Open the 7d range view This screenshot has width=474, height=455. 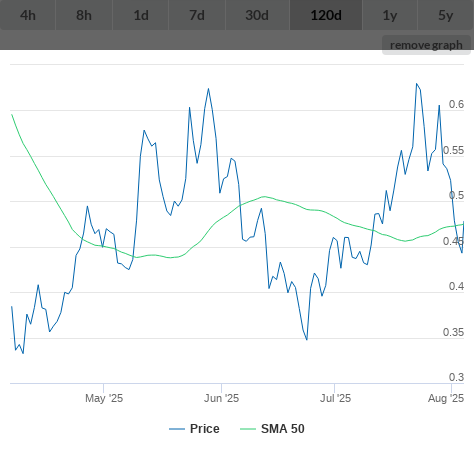coord(197,15)
